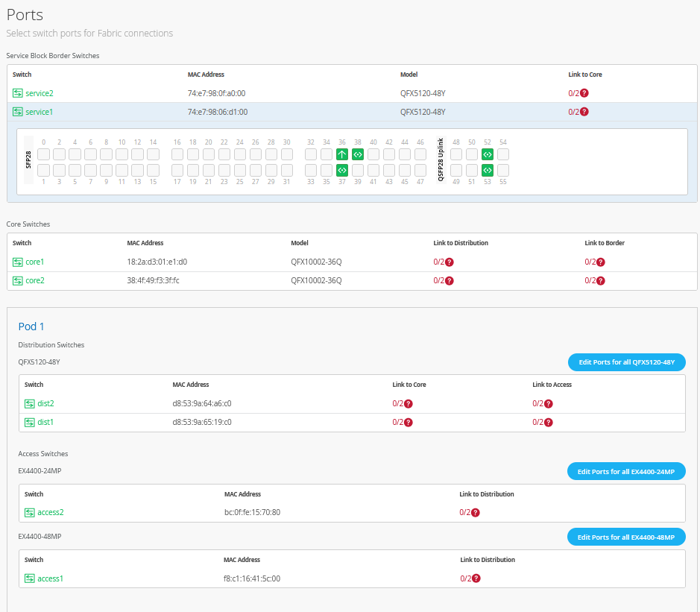
Task: Select port 36 with the up-arrow icon
Action: 342,154
